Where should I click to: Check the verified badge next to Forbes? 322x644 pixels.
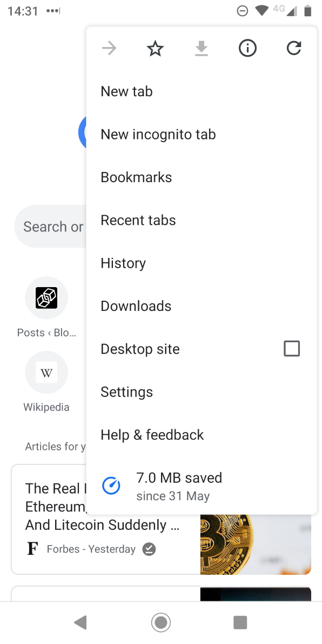tap(149, 549)
